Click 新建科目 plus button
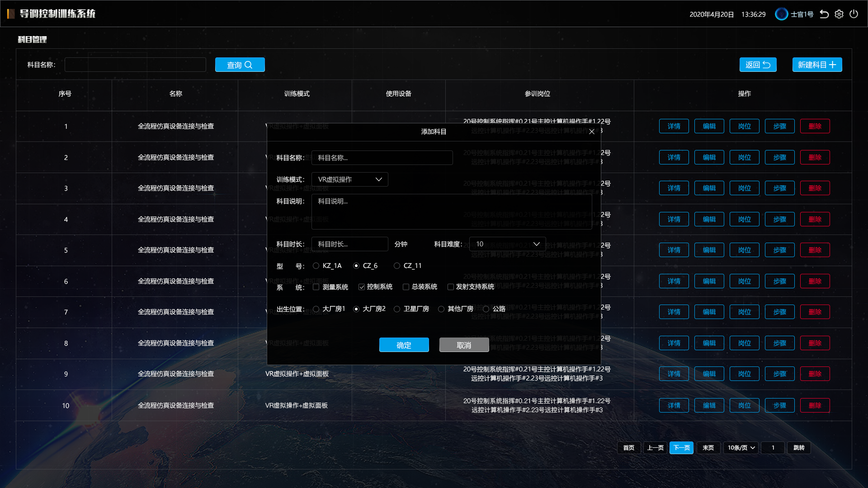The width and height of the screenshot is (868, 488). [817, 65]
